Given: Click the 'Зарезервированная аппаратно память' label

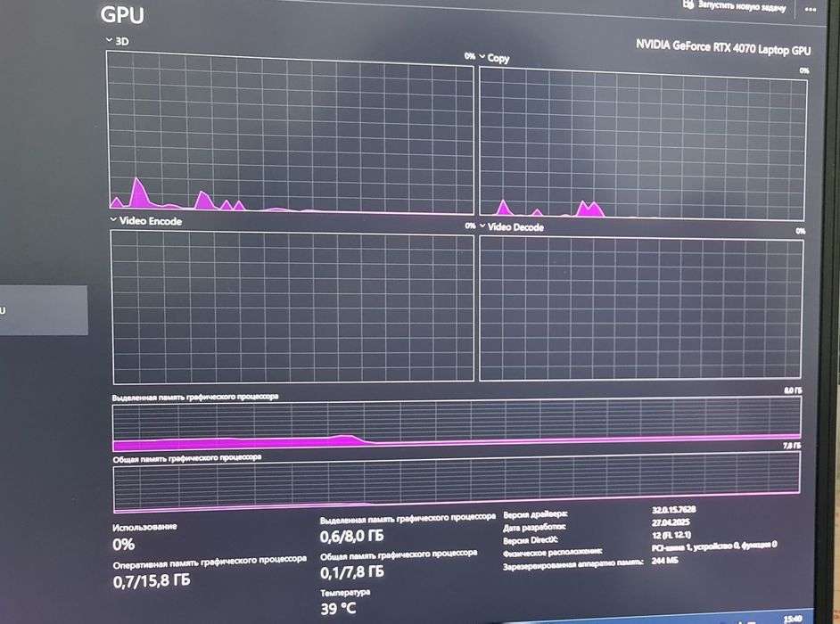Looking at the screenshot, I should click(572, 564).
